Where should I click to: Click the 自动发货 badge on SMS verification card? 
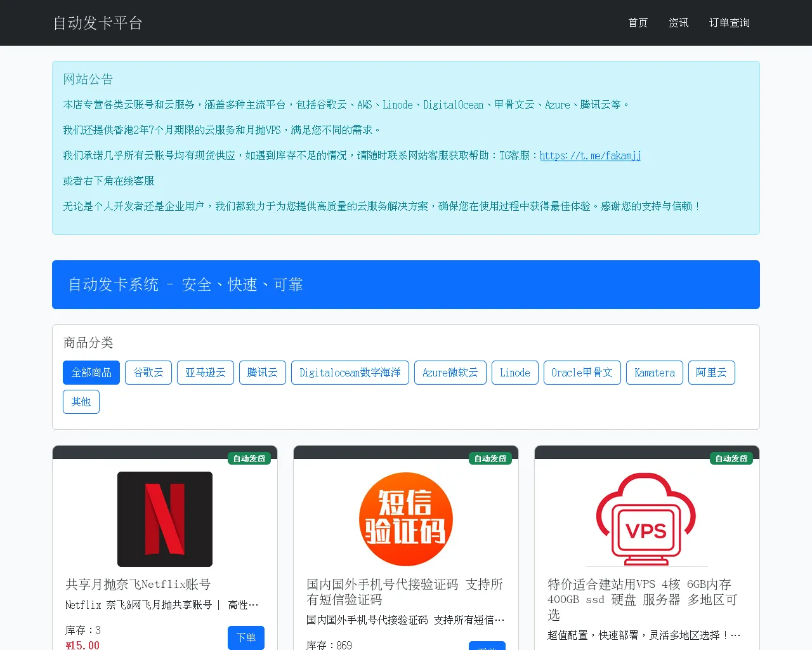pyautogui.click(x=490, y=458)
